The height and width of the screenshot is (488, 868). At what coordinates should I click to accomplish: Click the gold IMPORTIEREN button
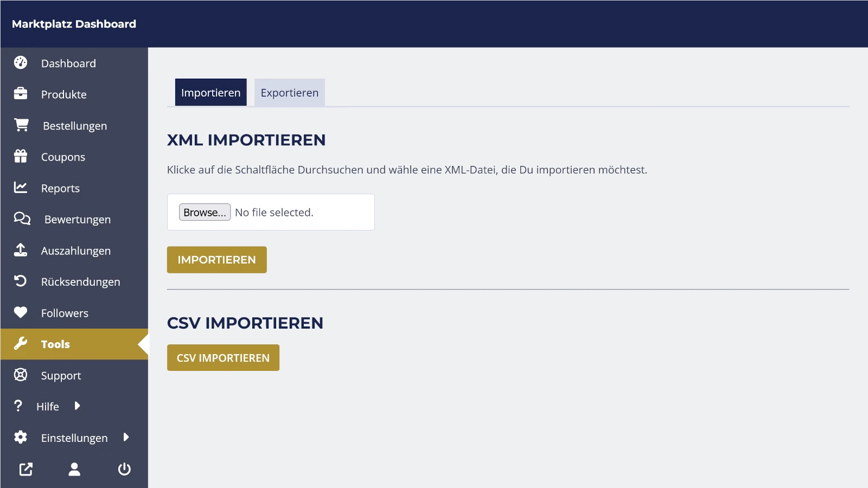(217, 260)
